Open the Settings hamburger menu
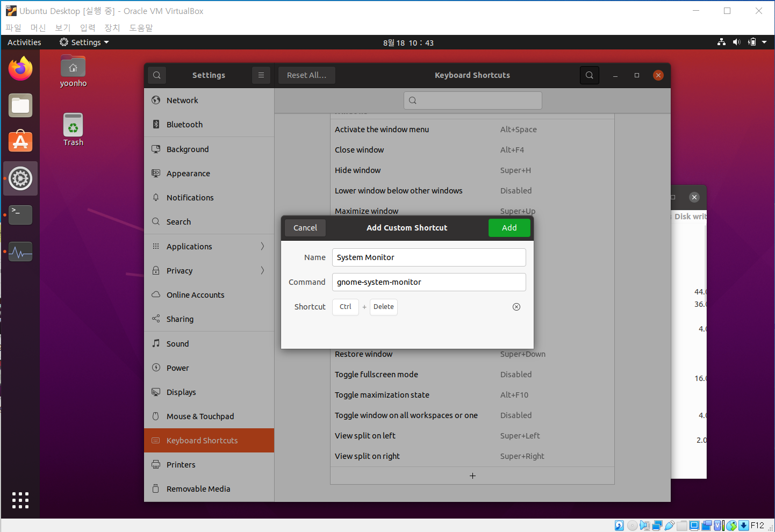The image size is (775, 532). 261,75
